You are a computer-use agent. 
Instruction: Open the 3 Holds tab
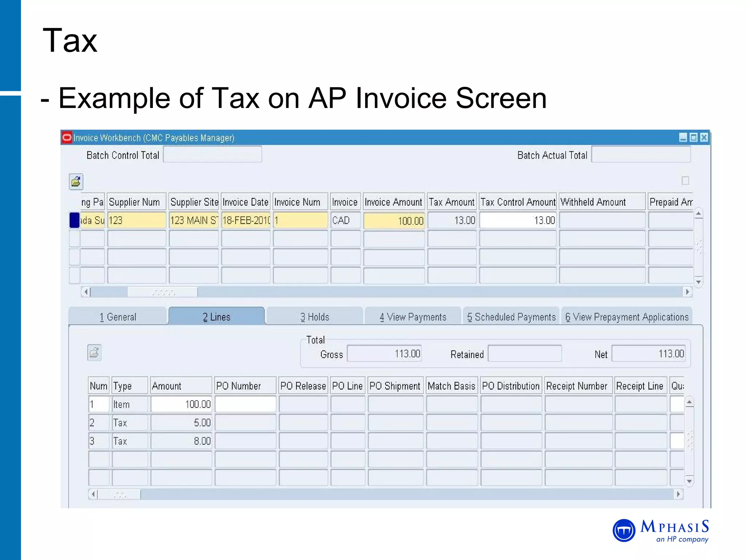point(315,316)
